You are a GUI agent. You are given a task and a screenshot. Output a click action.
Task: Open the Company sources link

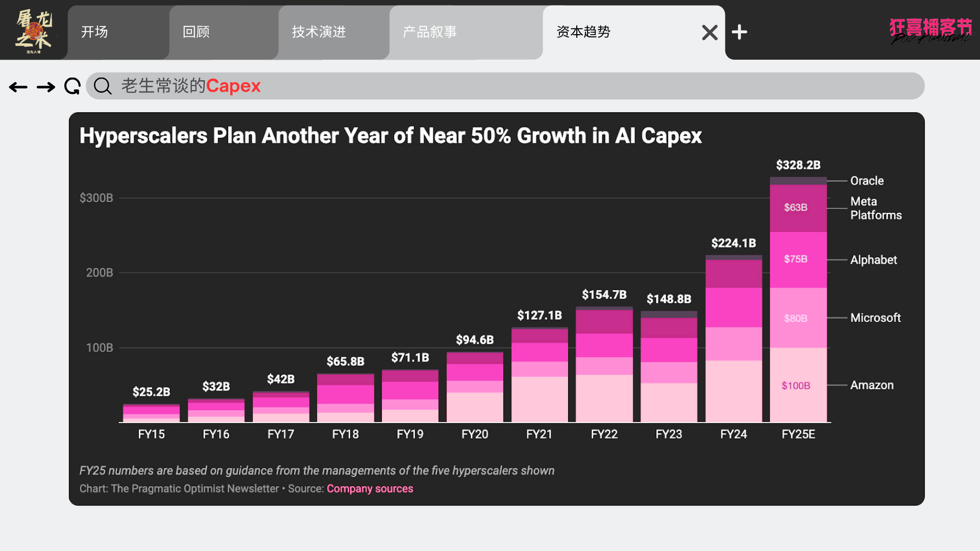tap(370, 489)
